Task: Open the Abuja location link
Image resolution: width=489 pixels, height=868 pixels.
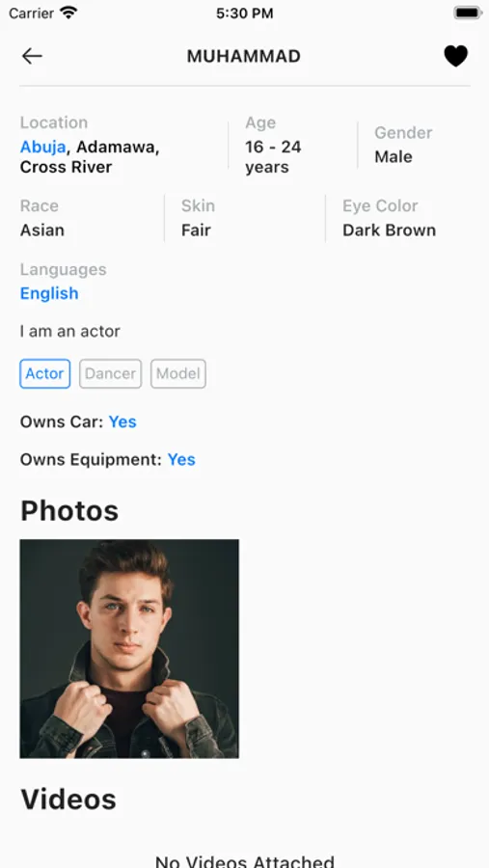Action: [x=43, y=148]
